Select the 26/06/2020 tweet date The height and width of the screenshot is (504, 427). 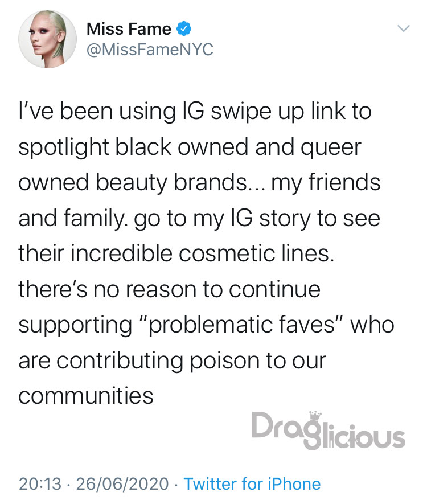point(122,483)
